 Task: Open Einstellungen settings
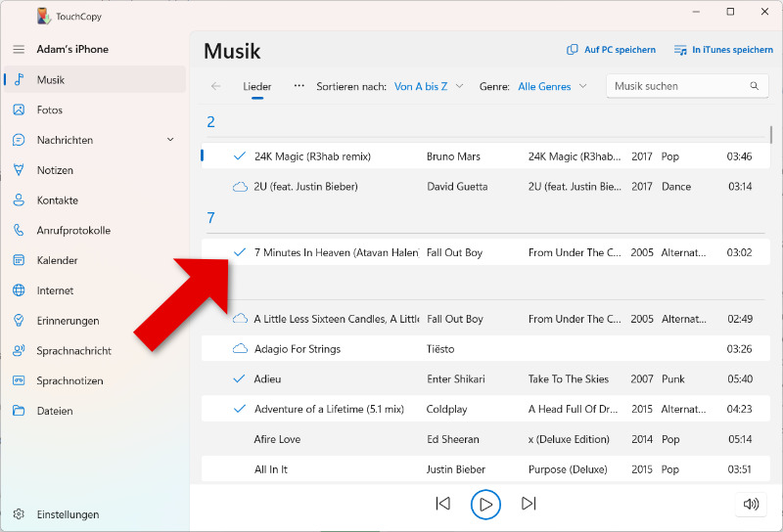click(x=95, y=514)
